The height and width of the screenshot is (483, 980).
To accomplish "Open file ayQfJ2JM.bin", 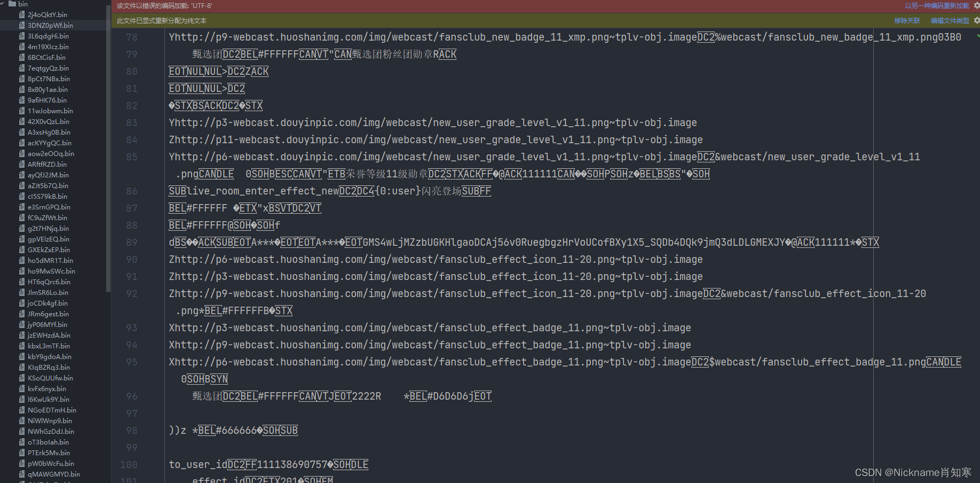I will (x=48, y=175).
